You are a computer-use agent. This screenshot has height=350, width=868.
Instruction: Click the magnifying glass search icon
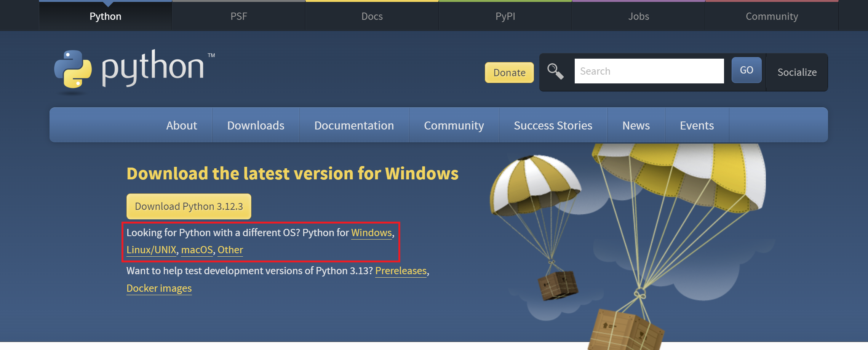tap(555, 71)
